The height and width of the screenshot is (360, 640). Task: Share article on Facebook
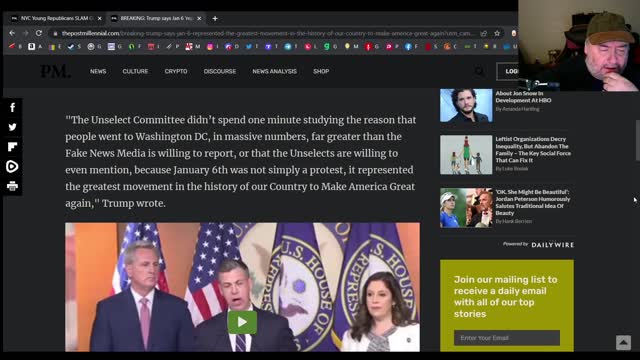pos(12,108)
